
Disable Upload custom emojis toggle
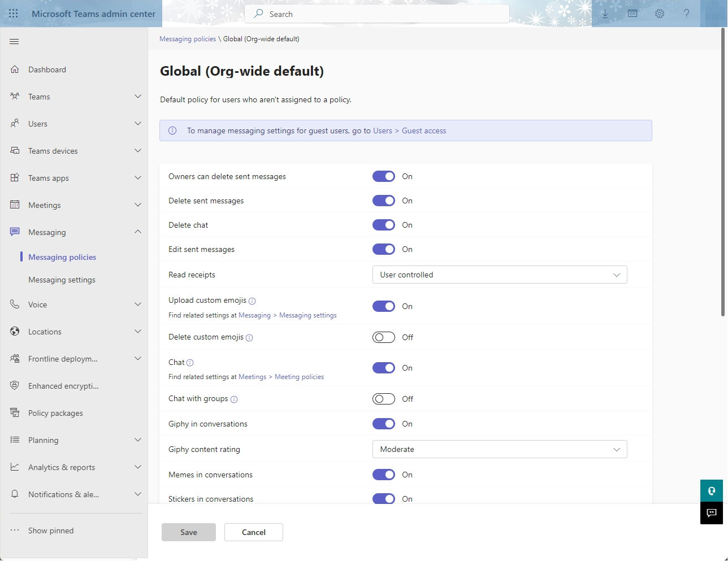pyautogui.click(x=384, y=306)
